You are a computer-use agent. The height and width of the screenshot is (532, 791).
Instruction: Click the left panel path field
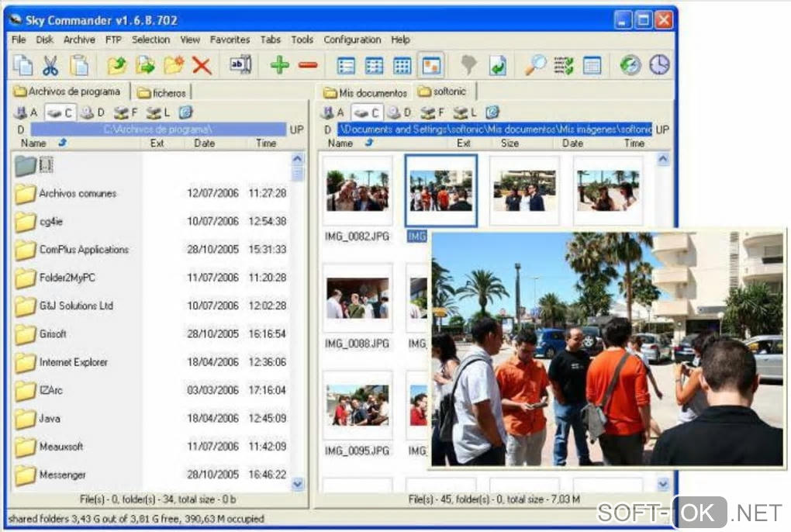(x=157, y=130)
